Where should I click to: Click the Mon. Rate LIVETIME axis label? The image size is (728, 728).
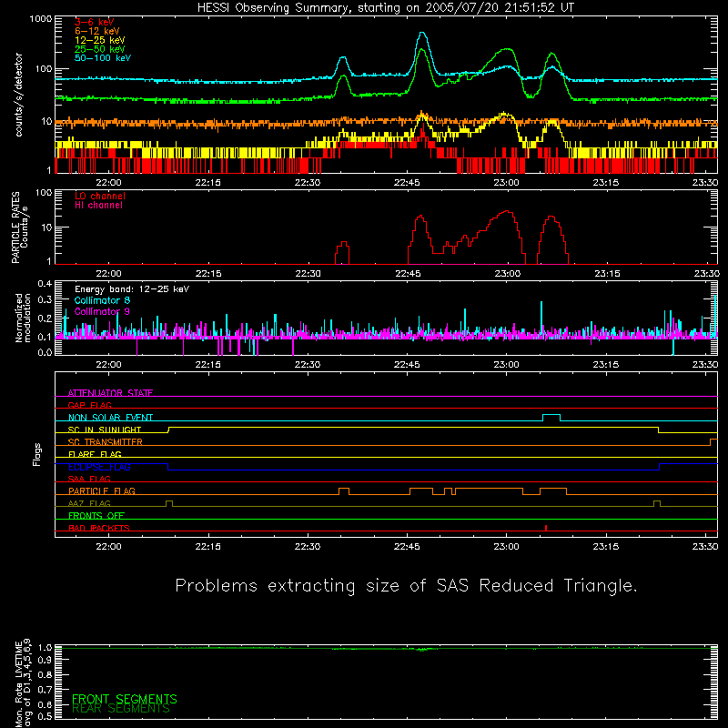[x=18, y=683]
